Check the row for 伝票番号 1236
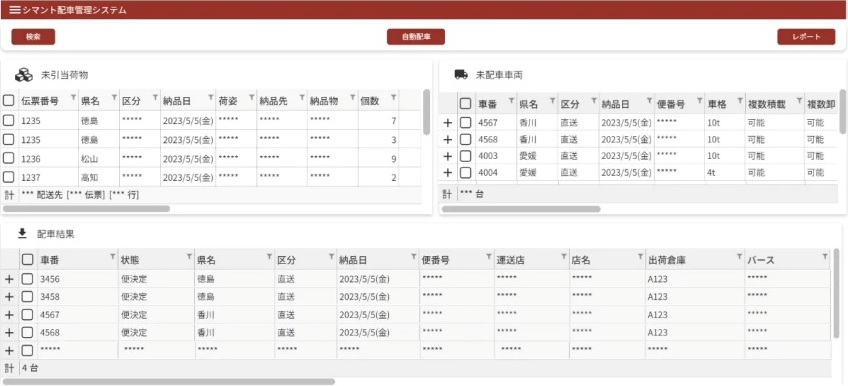 [8, 158]
